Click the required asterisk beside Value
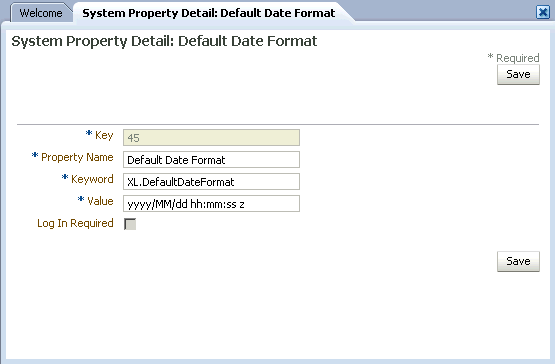 81,199
